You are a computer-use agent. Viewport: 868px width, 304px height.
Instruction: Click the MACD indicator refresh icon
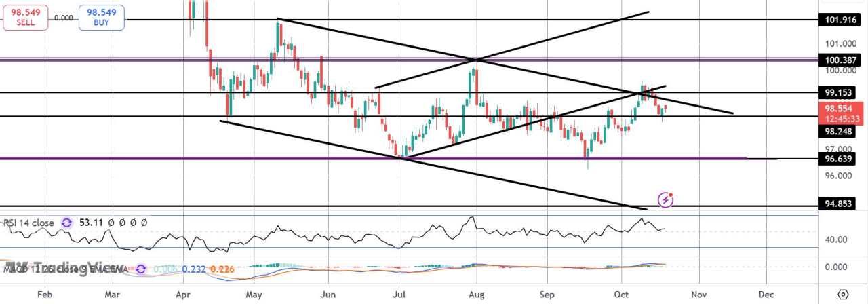pyautogui.click(x=141, y=269)
